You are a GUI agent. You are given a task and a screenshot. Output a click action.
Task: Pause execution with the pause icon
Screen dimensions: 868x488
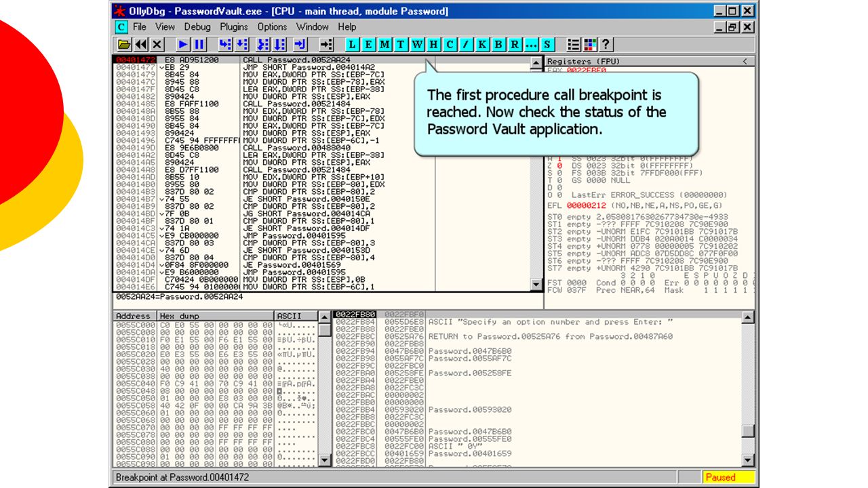click(199, 44)
